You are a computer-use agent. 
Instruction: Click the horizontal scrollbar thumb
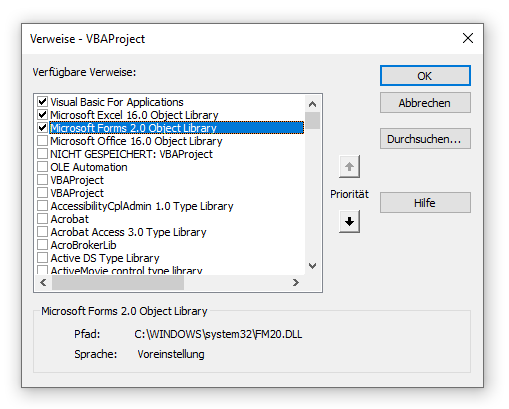118,283
